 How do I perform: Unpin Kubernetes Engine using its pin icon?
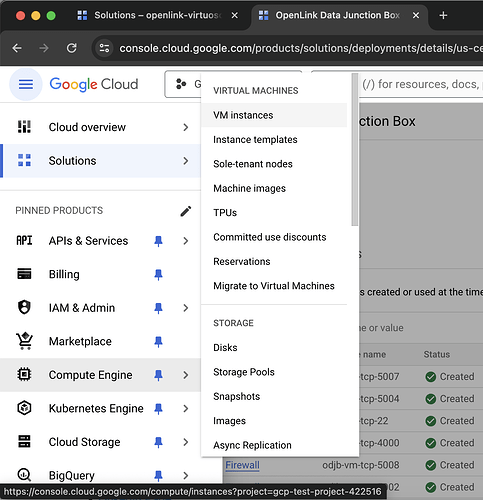[158, 408]
